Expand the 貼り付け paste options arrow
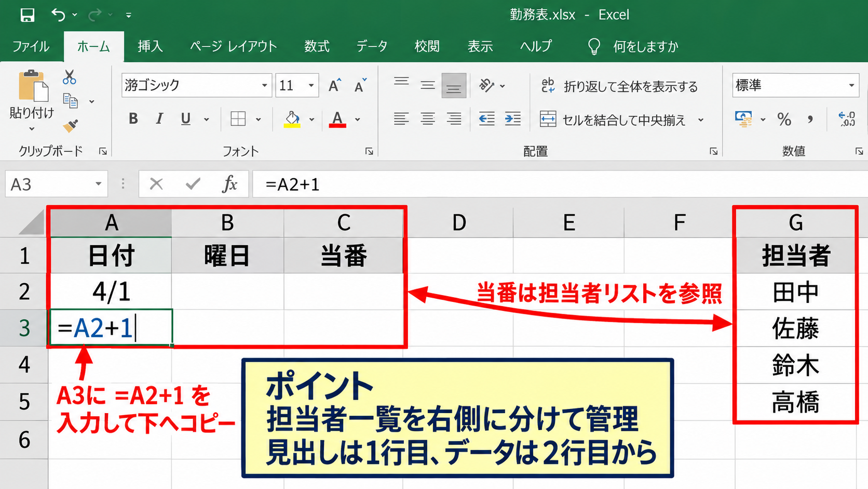Image resolution: width=868 pixels, height=489 pixels. (32, 128)
